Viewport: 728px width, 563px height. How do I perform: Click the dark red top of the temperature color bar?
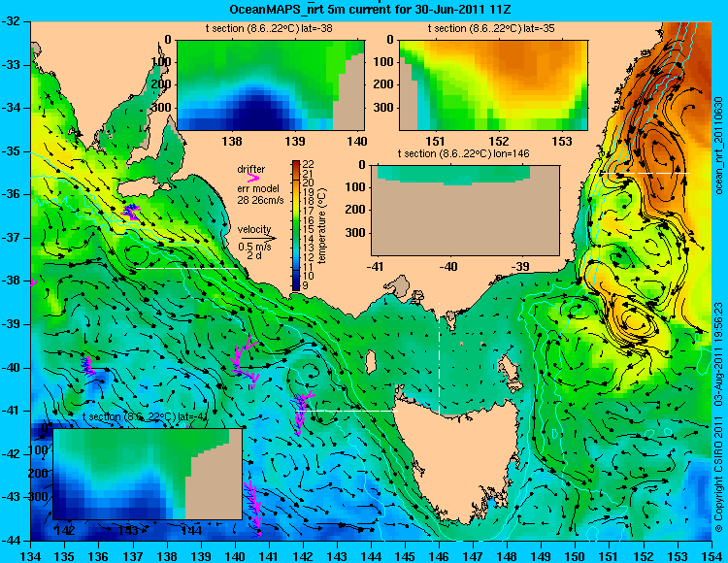296,164
